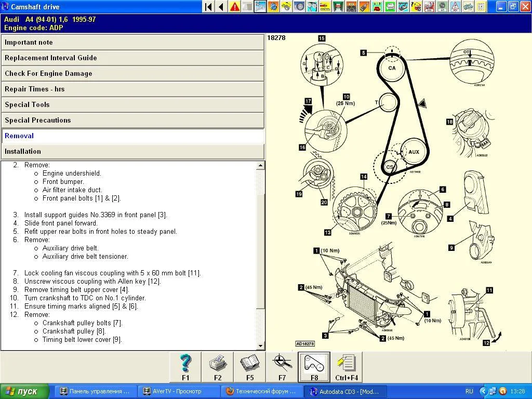Select the F8 belt diagram button

point(314,367)
